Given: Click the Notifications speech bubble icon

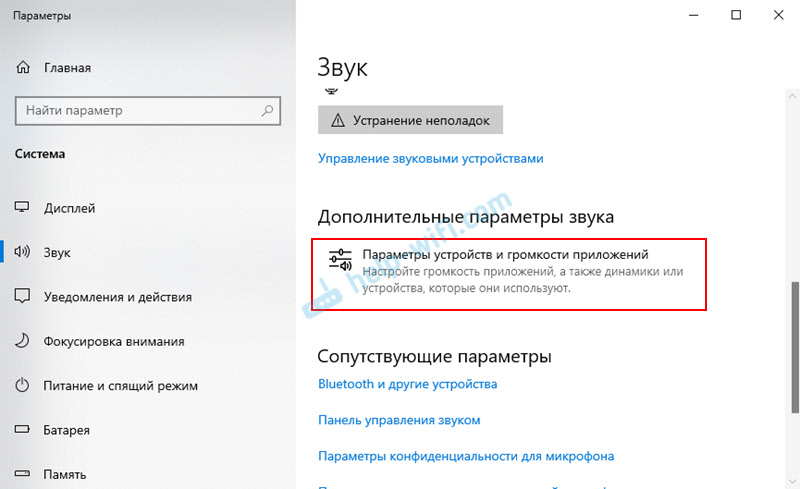Looking at the screenshot, I should coord(22,296).
